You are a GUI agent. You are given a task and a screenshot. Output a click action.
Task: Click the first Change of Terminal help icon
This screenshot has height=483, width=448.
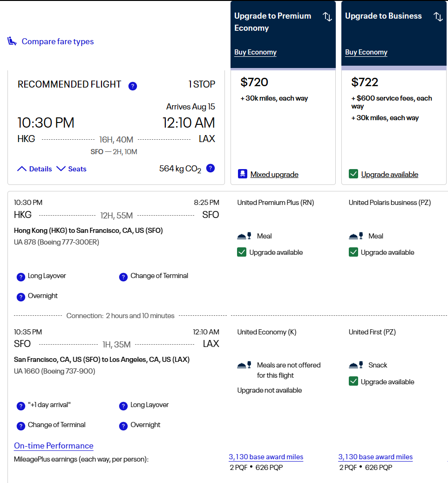123,277
